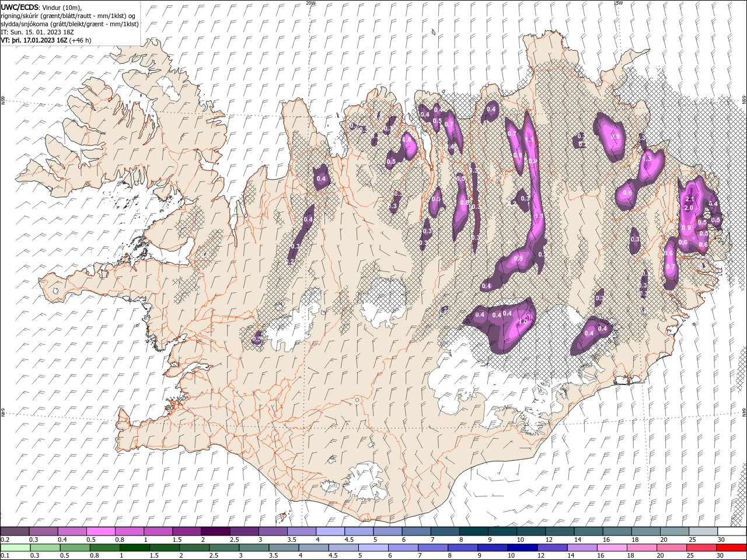
Task: Click the orchid 0.4–0.5 snow legend swatch
Action: [72, 531]
